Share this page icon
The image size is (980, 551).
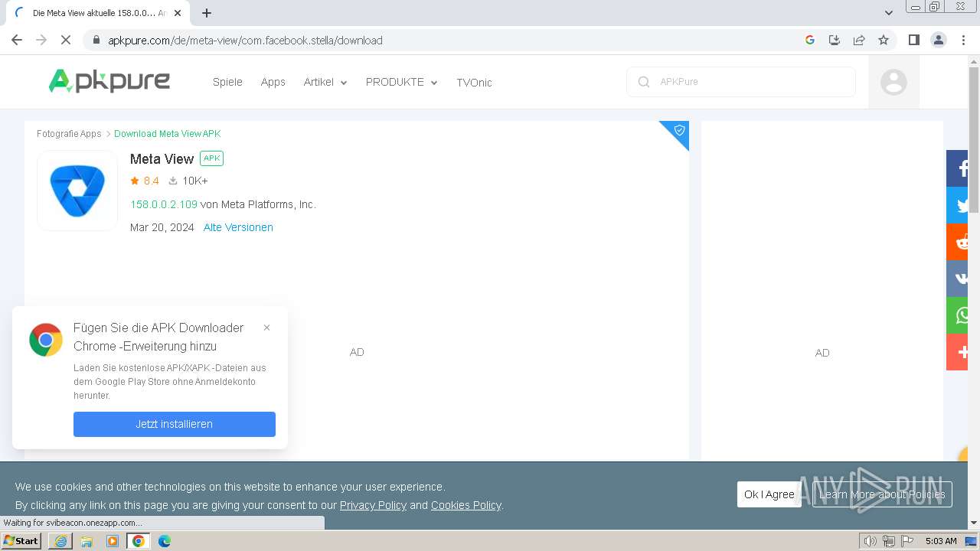click(x=859, y=40)
